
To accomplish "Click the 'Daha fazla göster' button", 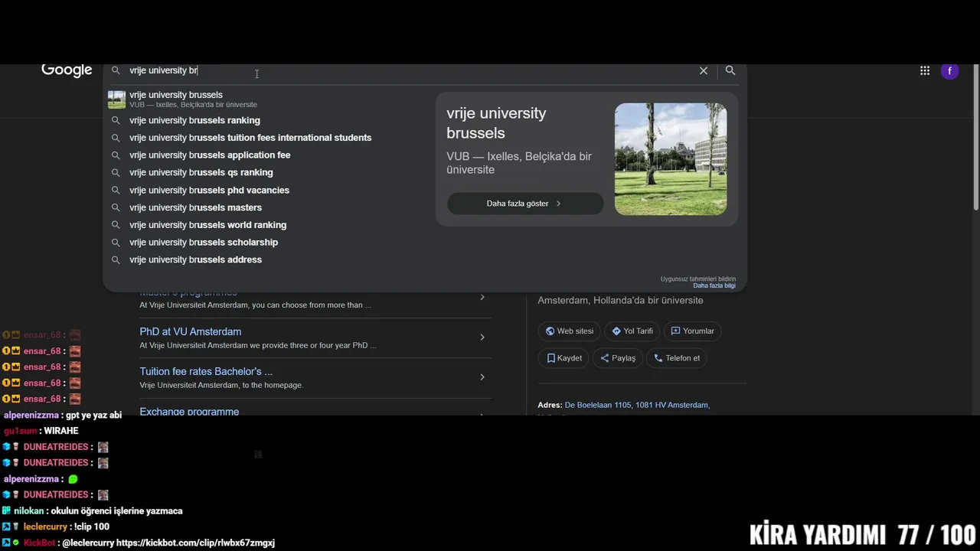I will click(x=525, y=204).
